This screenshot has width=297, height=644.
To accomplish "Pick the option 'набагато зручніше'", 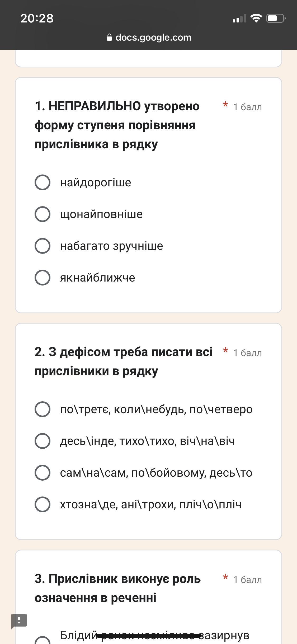I will [x=43, y=246].
